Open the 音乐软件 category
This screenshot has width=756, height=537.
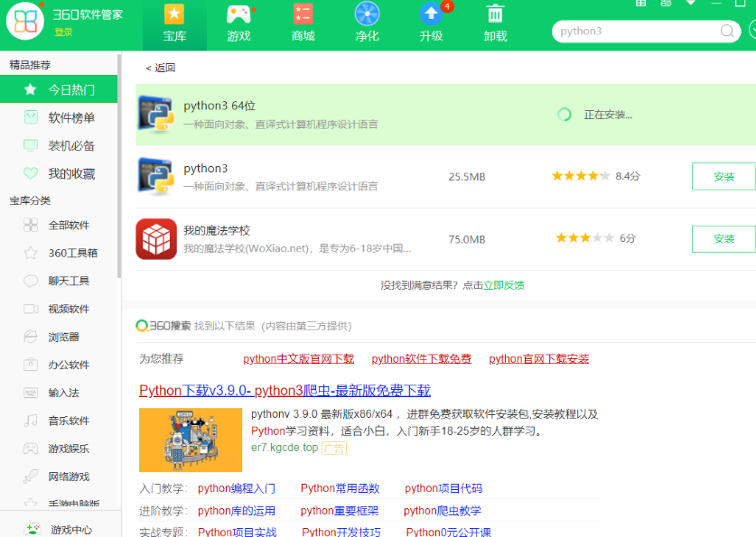coord(59,421)
